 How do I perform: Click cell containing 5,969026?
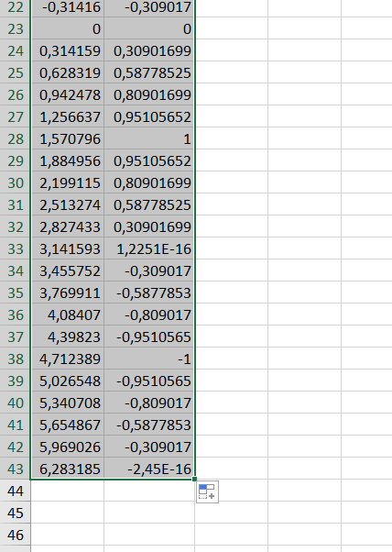click(68, 447)
